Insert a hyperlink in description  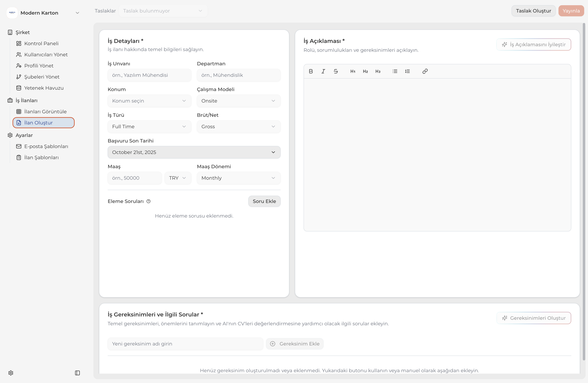click(x=425, y=71)
